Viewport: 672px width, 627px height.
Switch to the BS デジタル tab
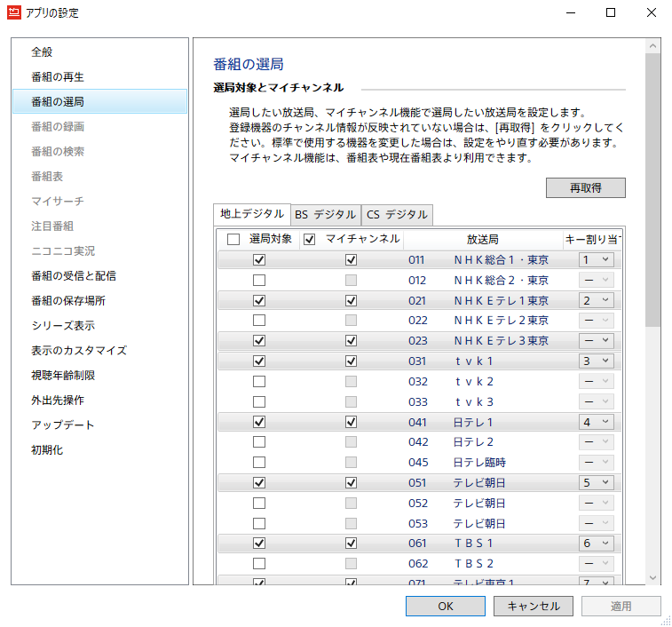[325, 215]
